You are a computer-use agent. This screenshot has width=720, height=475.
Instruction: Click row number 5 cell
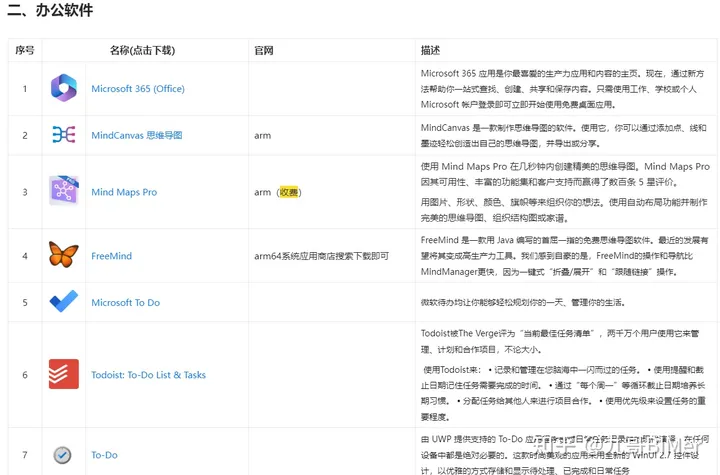pyautogui.click(x=25, y=303)
